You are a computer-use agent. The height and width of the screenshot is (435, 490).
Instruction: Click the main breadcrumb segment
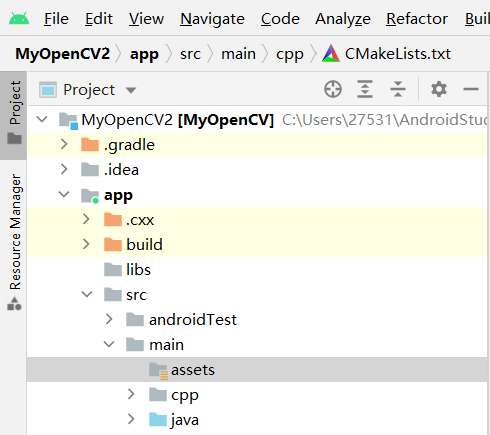(x=238, y=54)
